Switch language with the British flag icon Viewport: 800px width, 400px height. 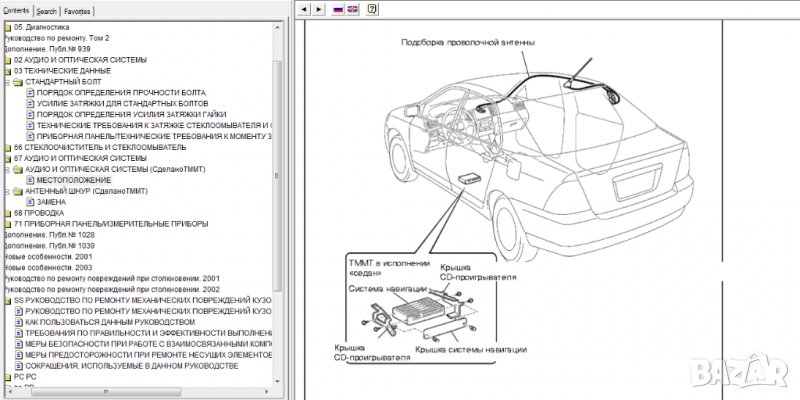click(x=354, y=9)
